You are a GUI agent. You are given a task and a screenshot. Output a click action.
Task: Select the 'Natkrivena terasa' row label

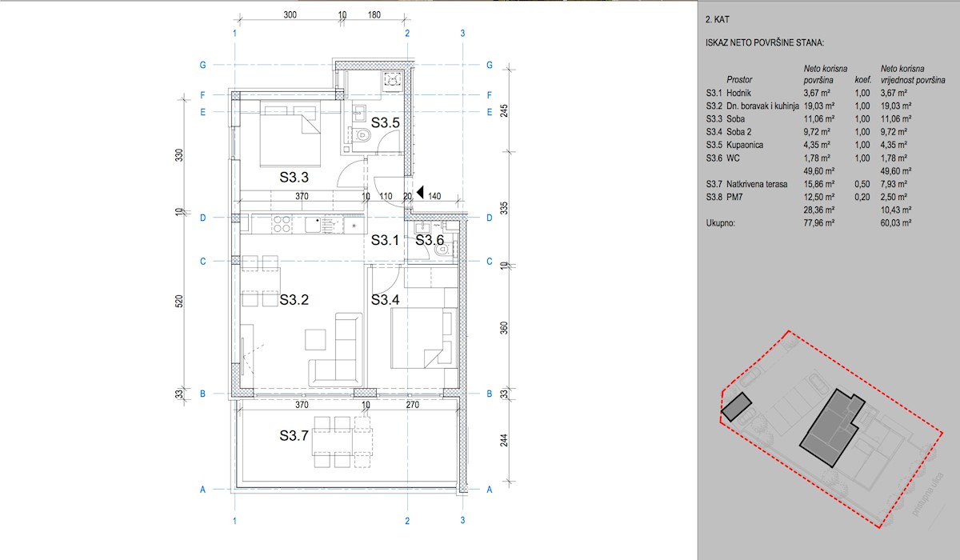[757, 186]
